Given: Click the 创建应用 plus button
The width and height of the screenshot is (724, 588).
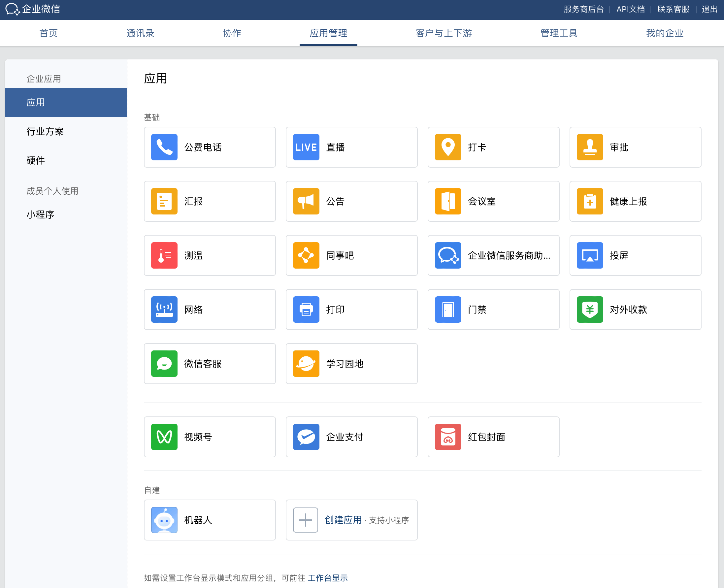Looking at the screenshot, I should [305, 520].
